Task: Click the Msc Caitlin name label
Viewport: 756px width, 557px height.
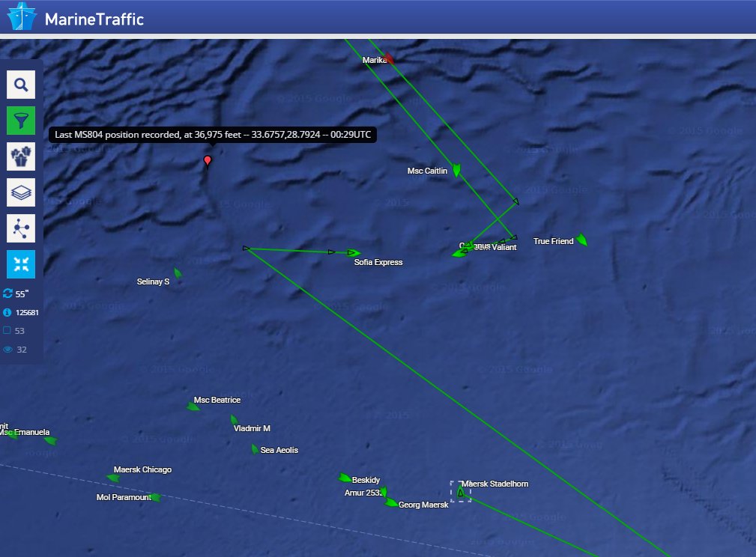Action: pos(427,171)
